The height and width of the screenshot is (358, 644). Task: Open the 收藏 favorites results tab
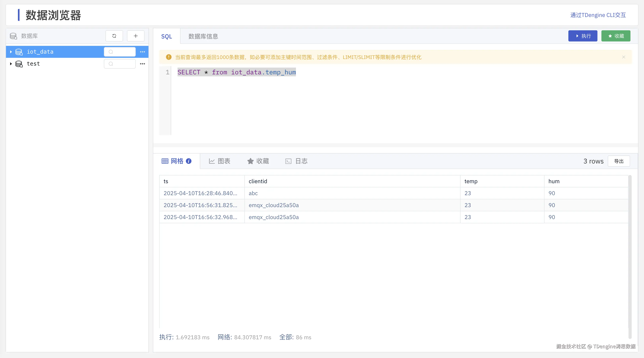(x=258, y=161)
